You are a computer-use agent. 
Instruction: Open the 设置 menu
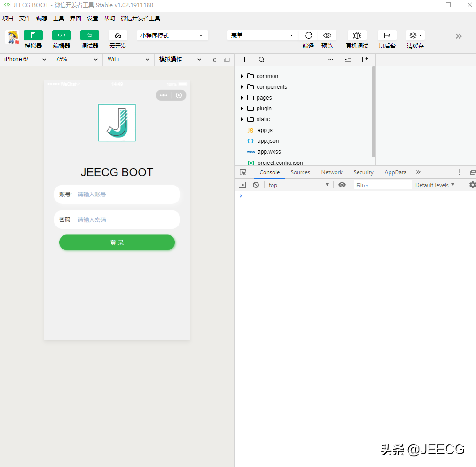pyautogui.click(x=93, y=18)
